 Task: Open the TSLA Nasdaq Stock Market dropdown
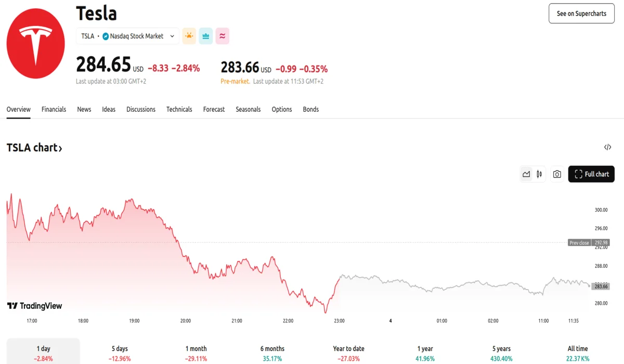[127, 36]
